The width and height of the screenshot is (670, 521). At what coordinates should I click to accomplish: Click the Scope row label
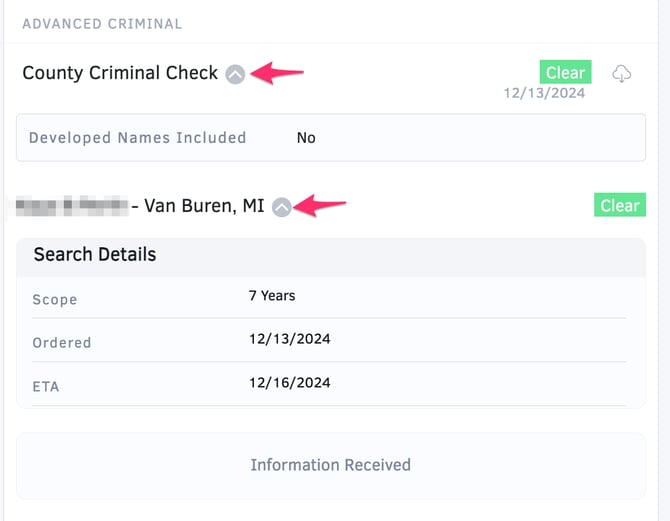(55, 300)
